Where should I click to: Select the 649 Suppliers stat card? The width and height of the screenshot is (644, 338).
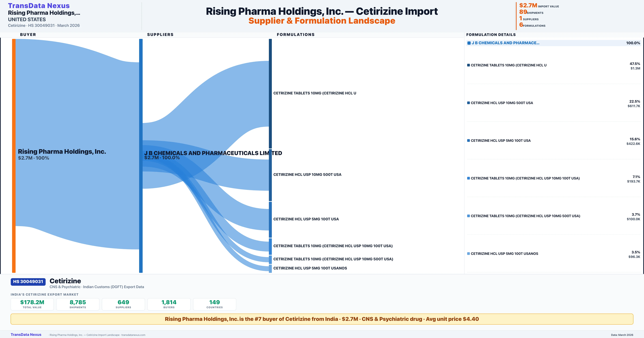coord(123,304)
